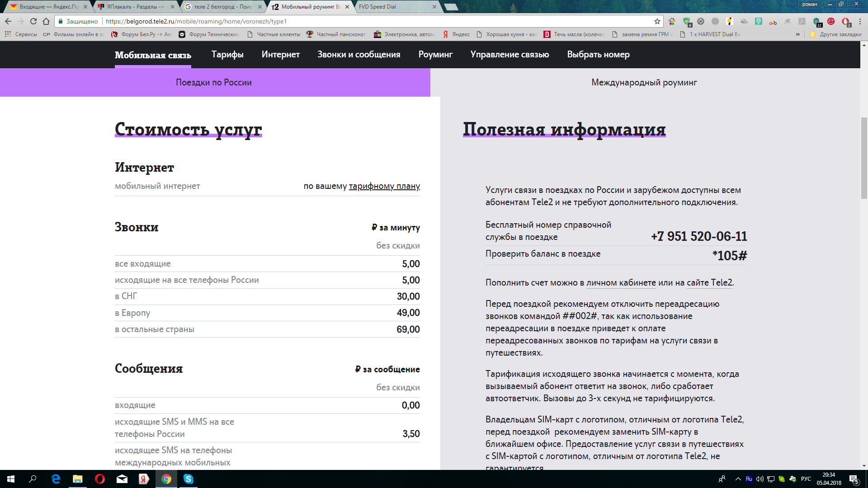This screenshot has height=488, width=868.
Task: Open Skype from the taskbar
Action: click(x=189, y=479)
